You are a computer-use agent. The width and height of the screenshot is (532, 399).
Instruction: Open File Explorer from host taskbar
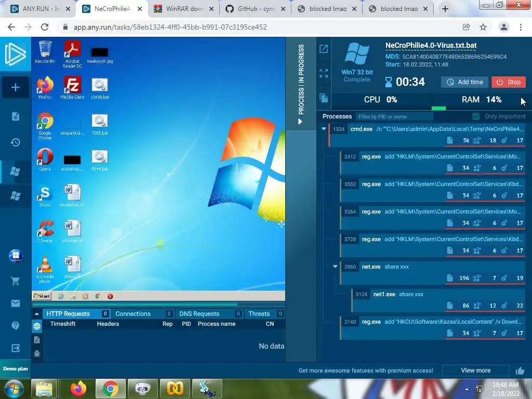coord(45,389)
